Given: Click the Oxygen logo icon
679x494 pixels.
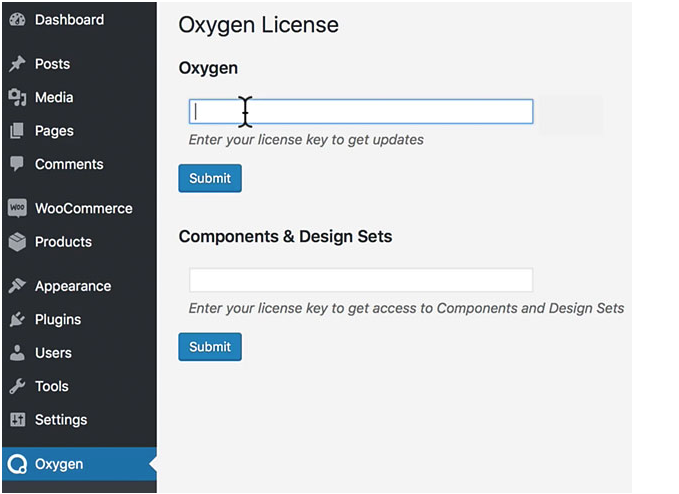Looking at the screenshot, I should (17, 464).
